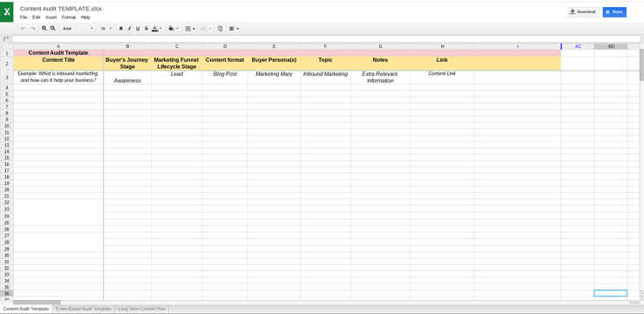The image size is (644, 314).
Task: Open the Edit menu
Action: coord(37,17)
